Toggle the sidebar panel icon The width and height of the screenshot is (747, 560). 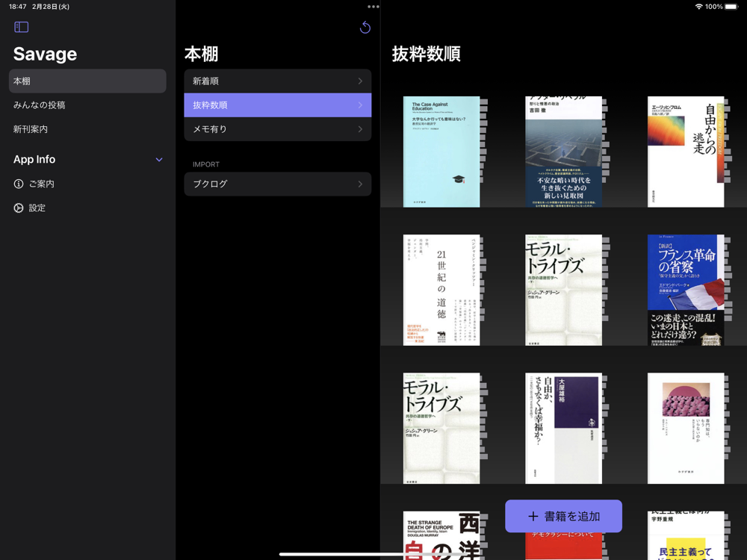click(x=22, y=27)
